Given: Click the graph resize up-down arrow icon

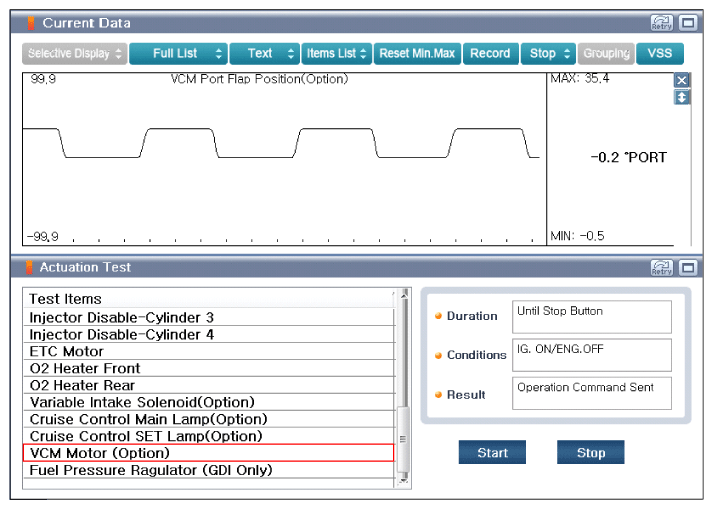Looking at the screenshot, I should pos(682,97).
